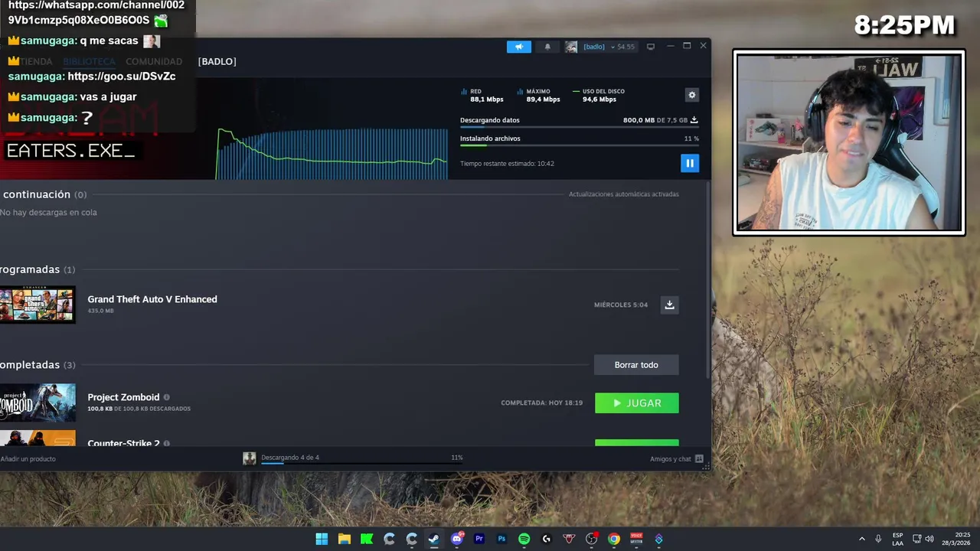Switch to Big Picture mode monitor icon
Screen dimensions: 980x551
pyautogui.click(x=651, y=47)
